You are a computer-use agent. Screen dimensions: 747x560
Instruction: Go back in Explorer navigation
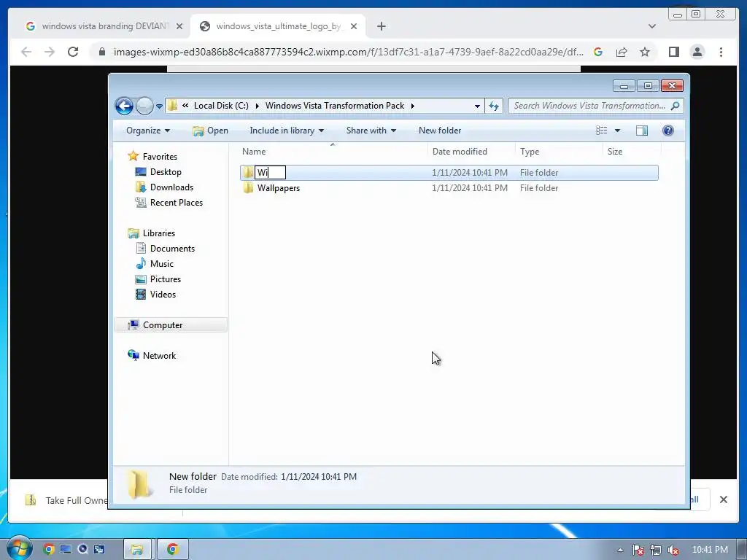[124, 106]
